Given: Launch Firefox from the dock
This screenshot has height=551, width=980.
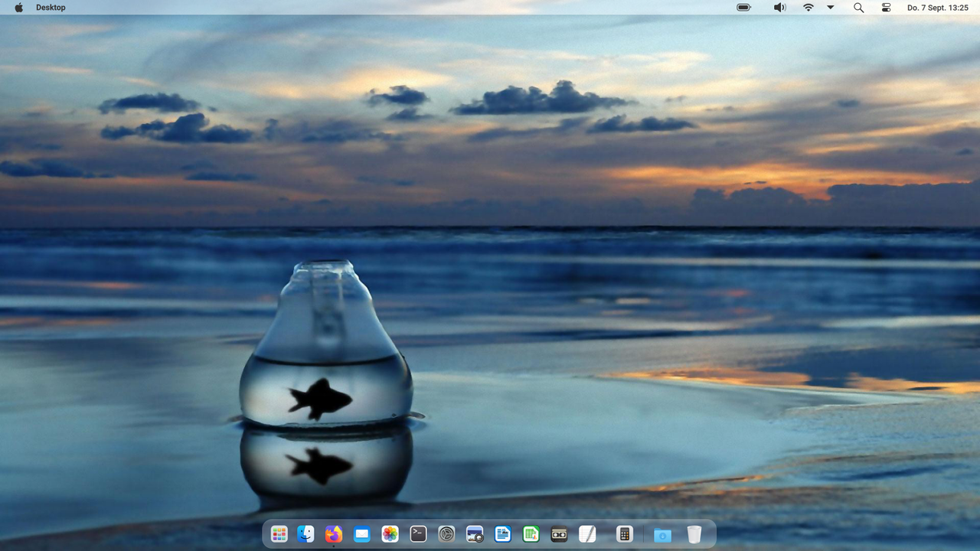Looking at the screenshot, I should point(334,534).
